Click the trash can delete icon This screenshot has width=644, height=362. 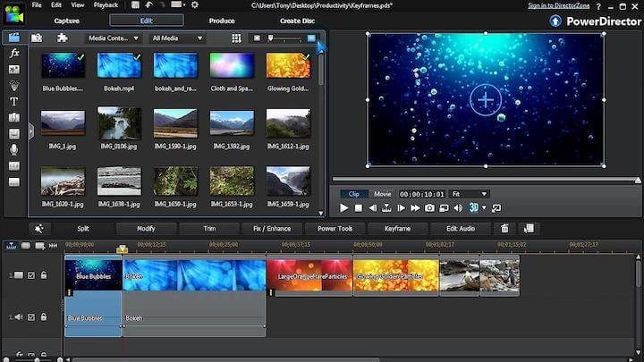pyautogui.click(x=504, y=229)
